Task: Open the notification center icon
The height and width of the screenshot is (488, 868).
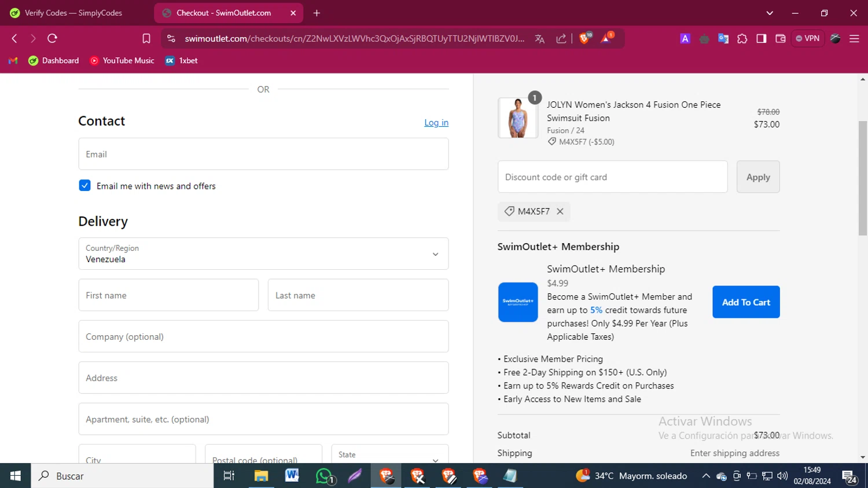Action: pos(849,476)
